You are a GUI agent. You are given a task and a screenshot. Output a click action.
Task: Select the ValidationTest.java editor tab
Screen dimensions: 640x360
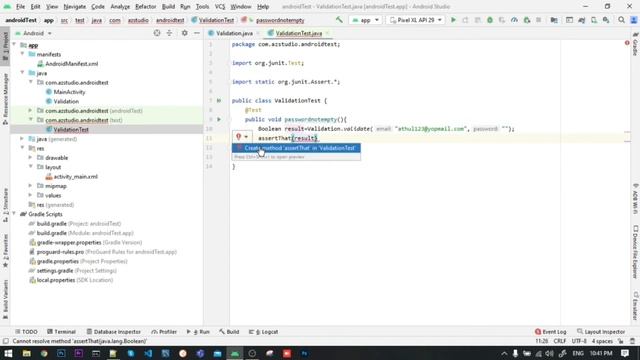click(298, 33)
